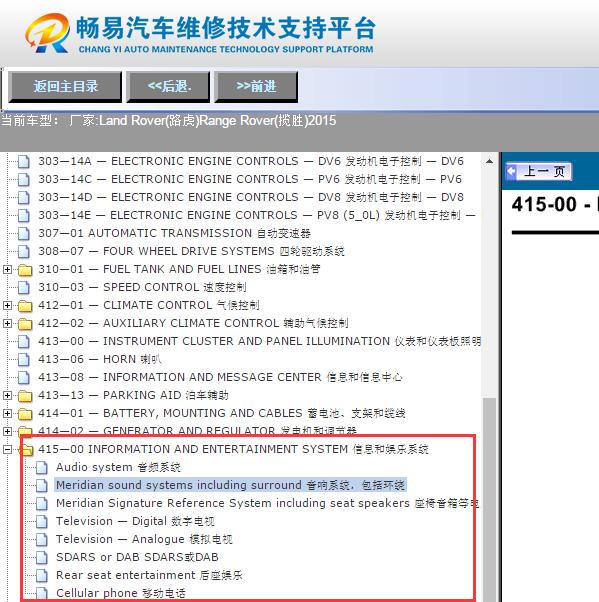Open page icon for Audio system
The width and height of the screenshot is (599, 602).
42,468
